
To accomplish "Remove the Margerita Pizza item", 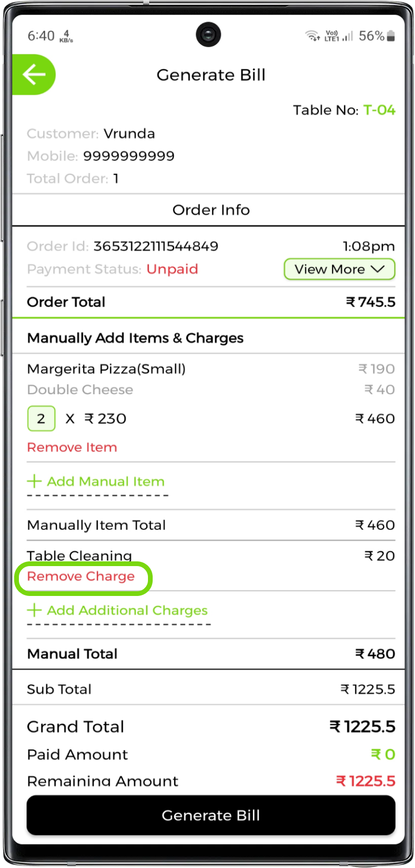I will click(x=72, y=448).
